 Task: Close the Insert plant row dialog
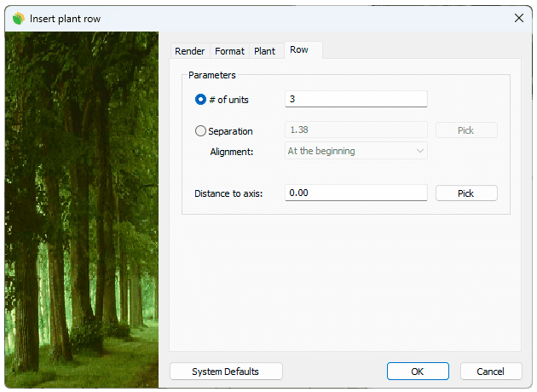pyautogui.click(x=518, y=18)
